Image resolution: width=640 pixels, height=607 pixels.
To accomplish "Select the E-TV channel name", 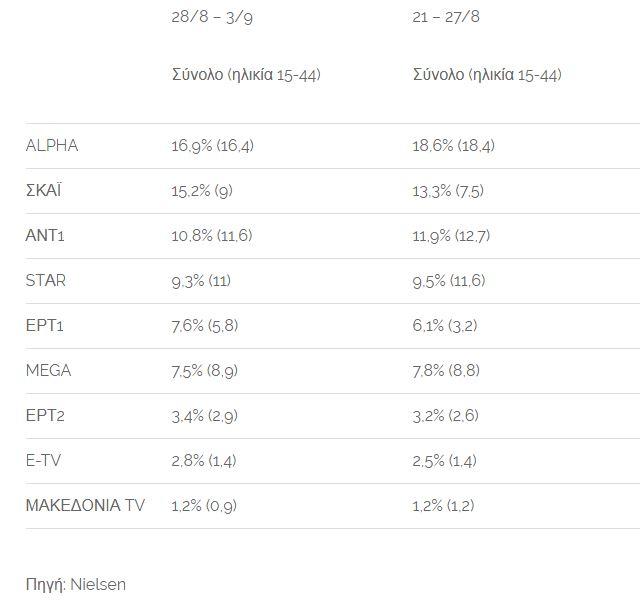I will (45, 461).
